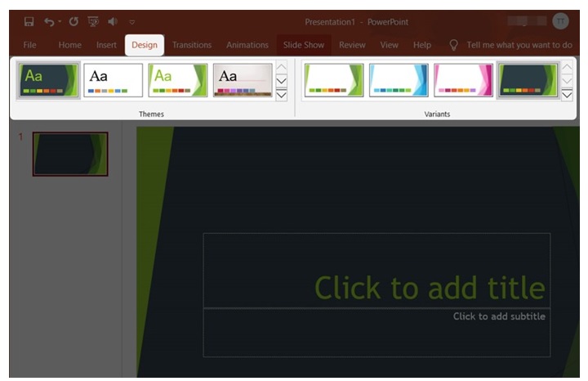The width and height of the screenshot is (588, 381).
Task: Select the dark green Facet theme
Action: 49,80
